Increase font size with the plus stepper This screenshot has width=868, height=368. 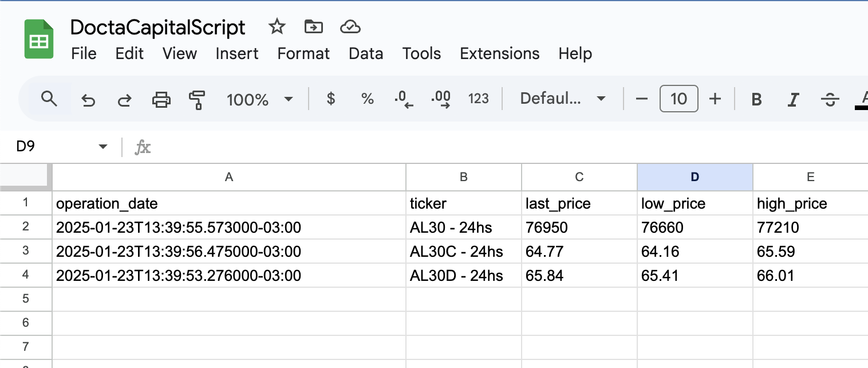(715, 99)
